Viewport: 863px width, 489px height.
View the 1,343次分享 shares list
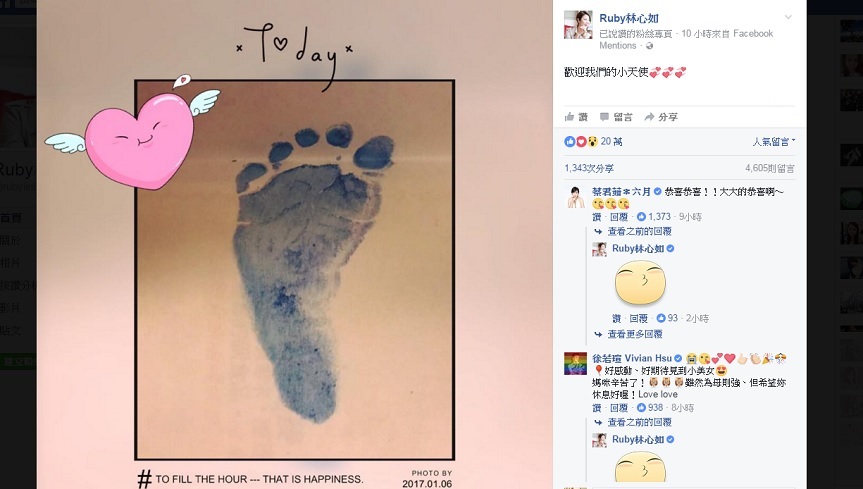(589, 168)
